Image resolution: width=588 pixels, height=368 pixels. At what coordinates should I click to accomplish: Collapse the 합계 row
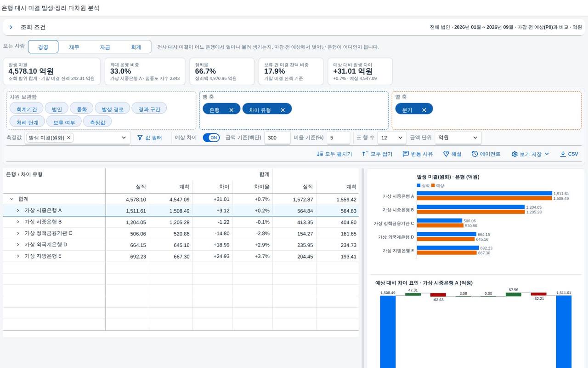coord(12,199)
